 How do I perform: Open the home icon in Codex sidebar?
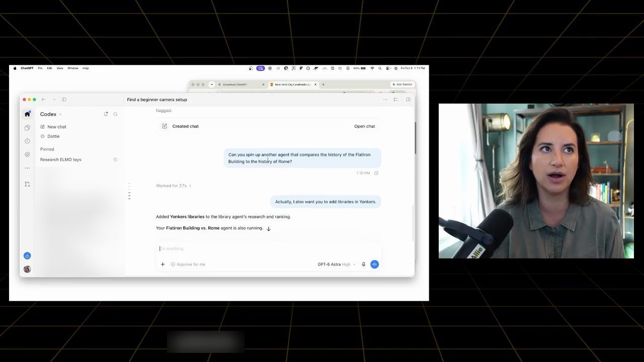pos(27,114)
